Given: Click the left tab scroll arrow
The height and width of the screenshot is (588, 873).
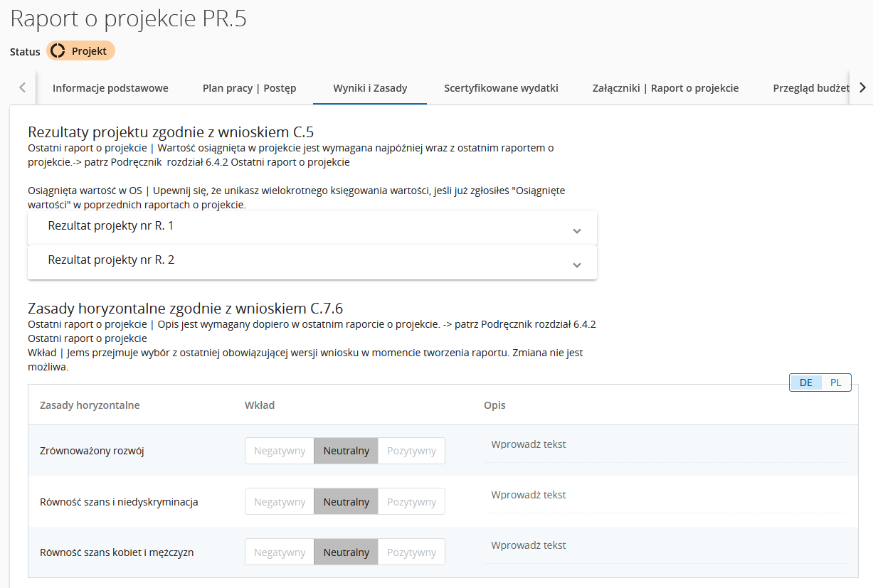Looking at the screenshot, I should click(22, 88).
